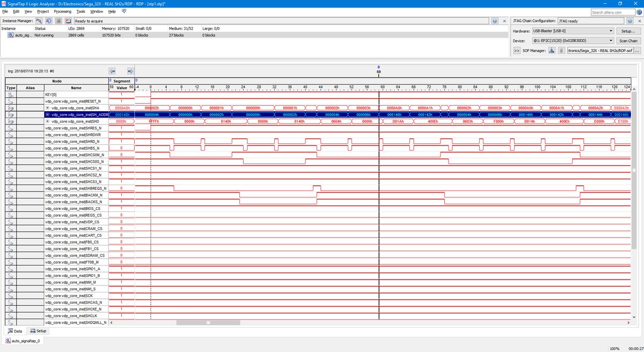Click the type icon for SHCLK row
This screenshot has width=644, height=352.
point(11,316)
